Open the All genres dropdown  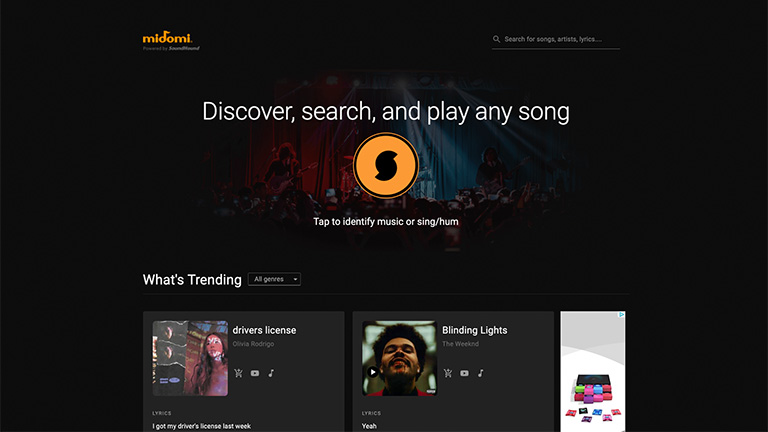[274, 280]
